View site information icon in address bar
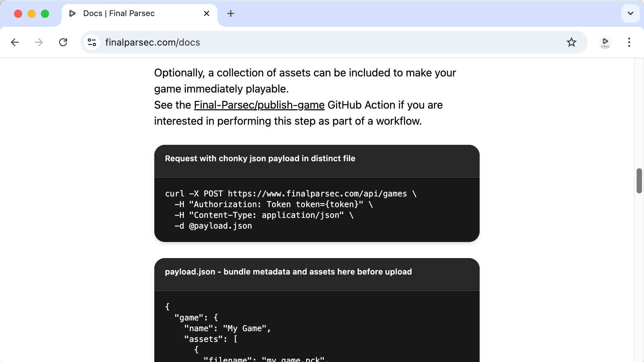 (x=92, y=42)
